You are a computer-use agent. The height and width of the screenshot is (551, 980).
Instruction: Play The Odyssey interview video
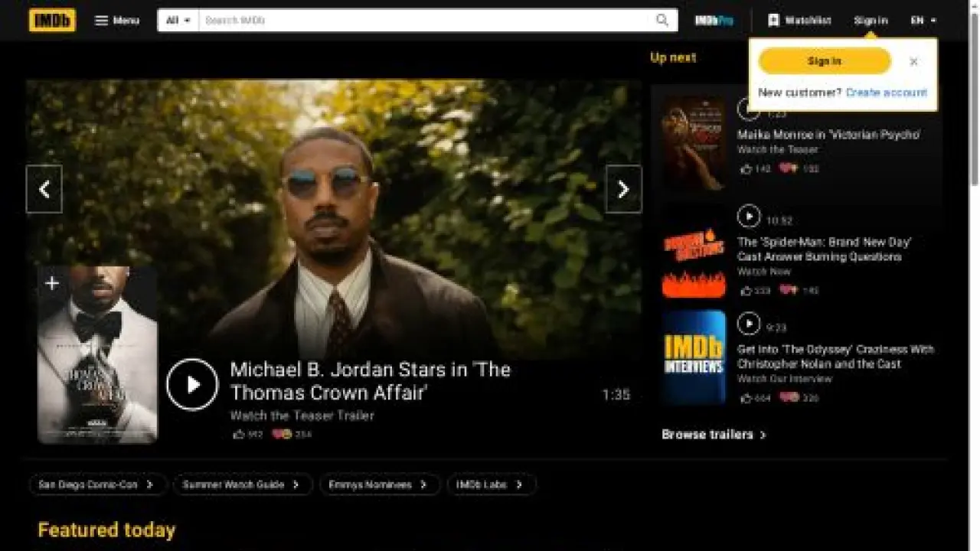tap(749, 324)
